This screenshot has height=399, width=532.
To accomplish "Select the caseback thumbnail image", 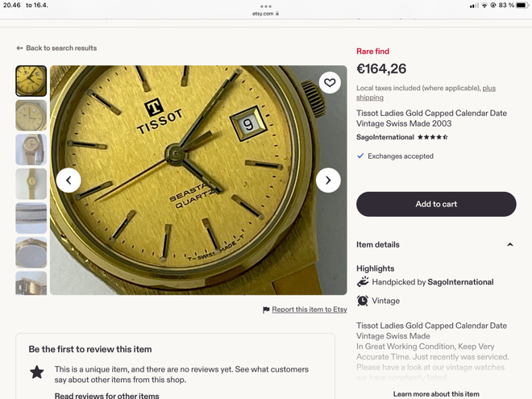I will tap(31, 252).
